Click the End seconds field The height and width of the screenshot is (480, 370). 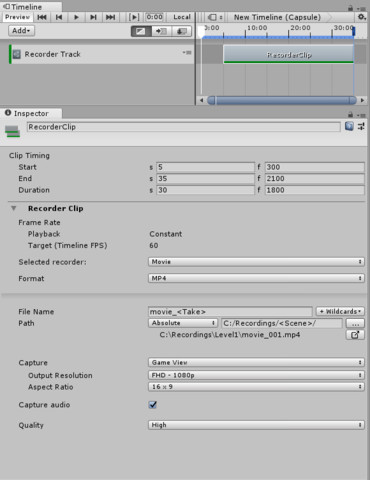pyautogui.click(x=205, y=179)
